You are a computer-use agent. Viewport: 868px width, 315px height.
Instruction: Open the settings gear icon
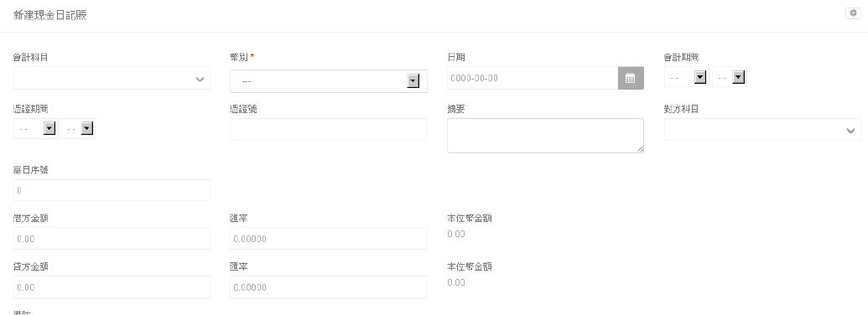[x=853, y=13]
